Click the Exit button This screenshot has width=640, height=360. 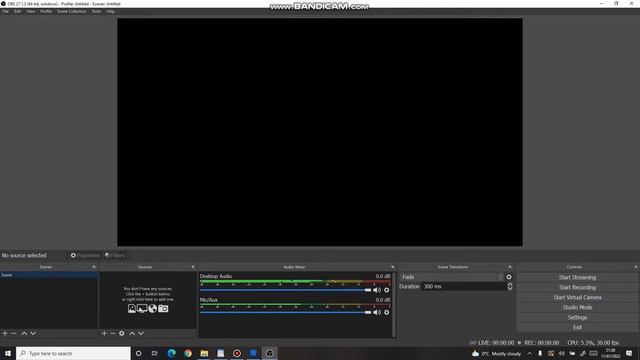(x=577, y=327)
